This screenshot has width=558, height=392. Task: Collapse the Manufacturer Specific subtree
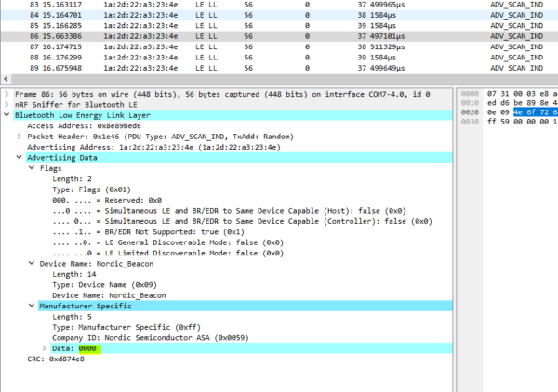click(x=32, y=306)
